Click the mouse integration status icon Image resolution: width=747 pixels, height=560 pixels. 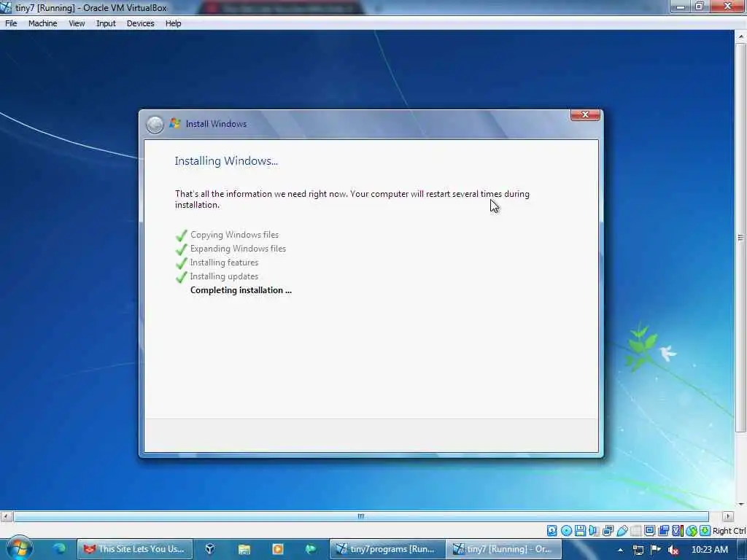pos(692,531)
